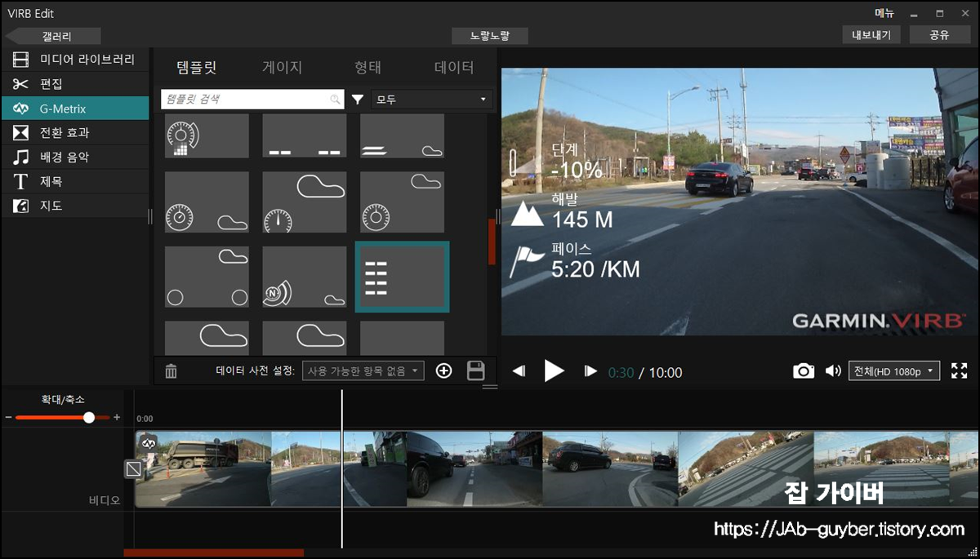Open the 제목 titles section
The image size is (980, 559).
point(74,181)
